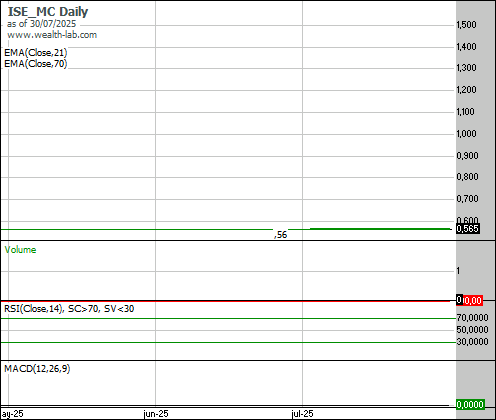Click the ,56 price annotation
496x420 pixels.
pyautogui.click(x=281, y=235)
